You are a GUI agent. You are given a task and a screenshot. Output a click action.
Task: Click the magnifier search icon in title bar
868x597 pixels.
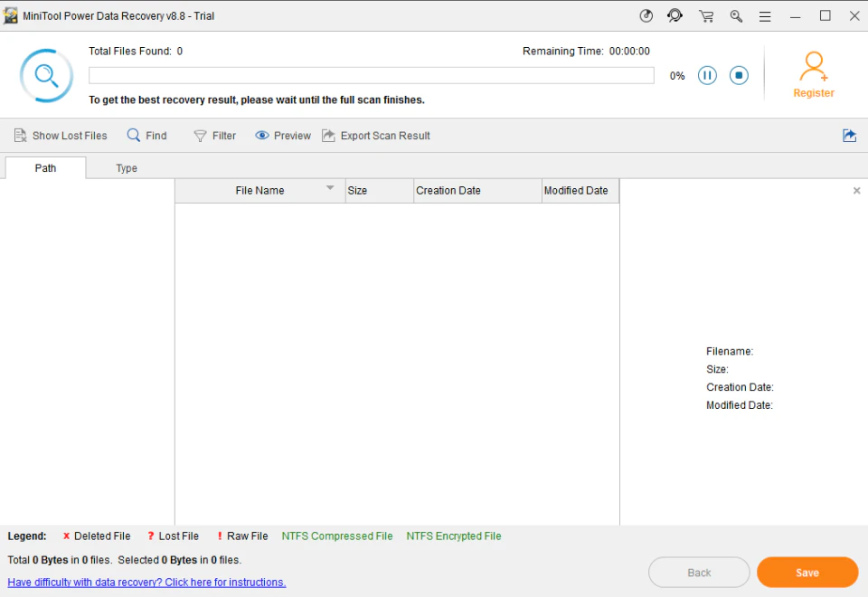736,15
